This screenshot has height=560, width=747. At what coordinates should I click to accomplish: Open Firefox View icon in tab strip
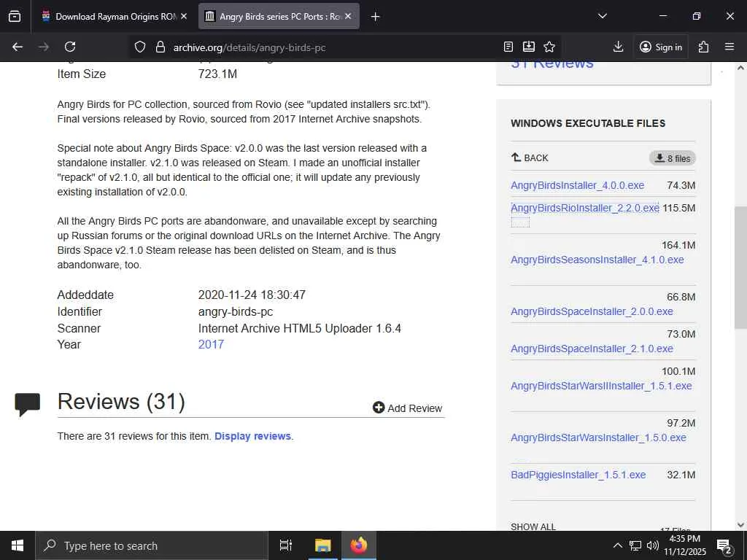[x=15, y=16]
